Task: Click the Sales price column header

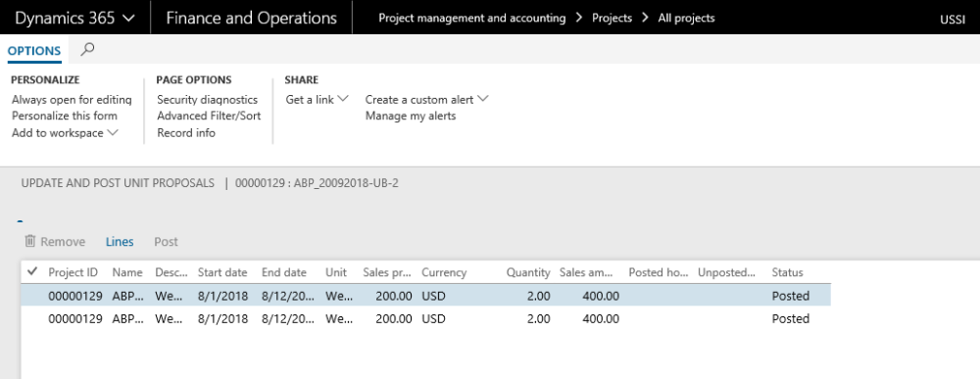Action: pos(387,272)
